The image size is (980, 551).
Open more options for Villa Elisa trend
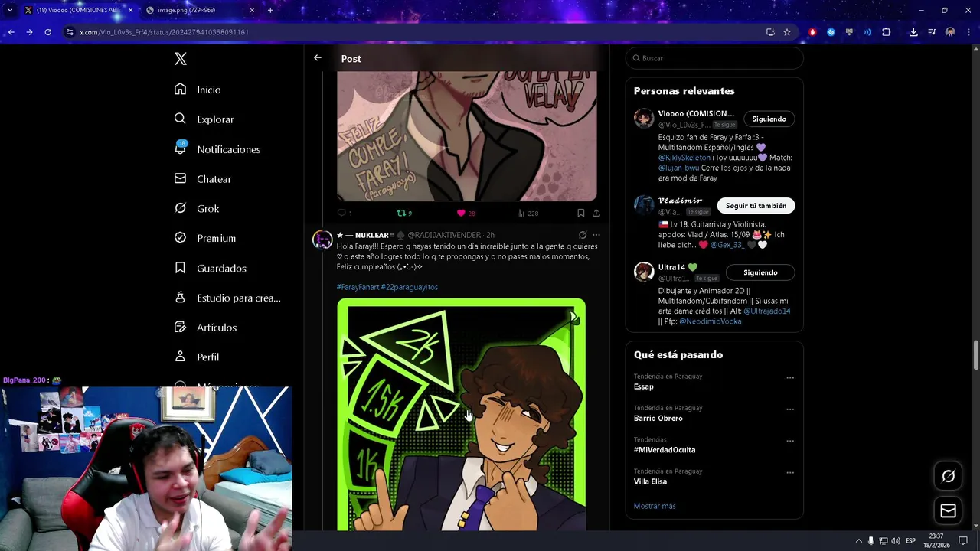click(x=790, y=473)
